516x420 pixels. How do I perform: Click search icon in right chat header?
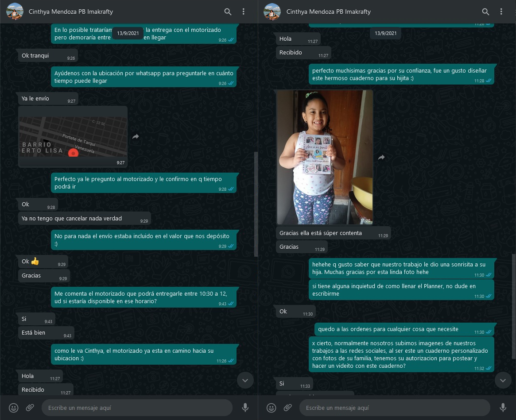485,12
